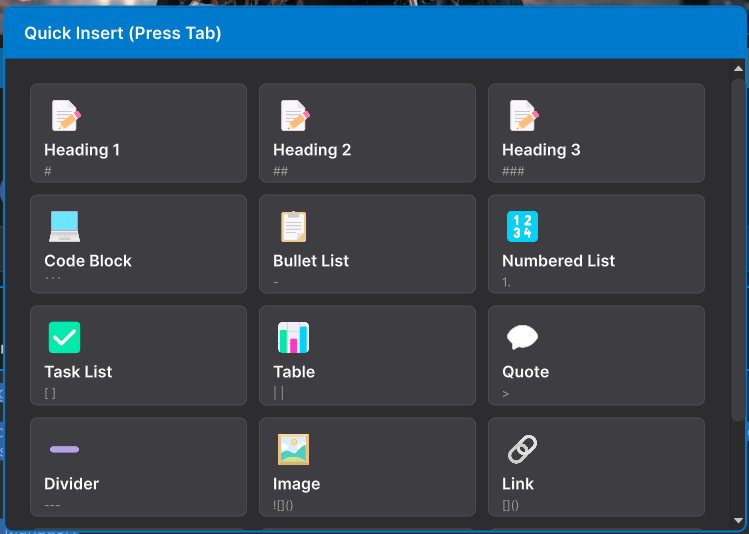Screen dimensions: 749x534
Task: Click the Heading 3 pencil-note icon
Action: pyautogui.click(x=522, y=116)
